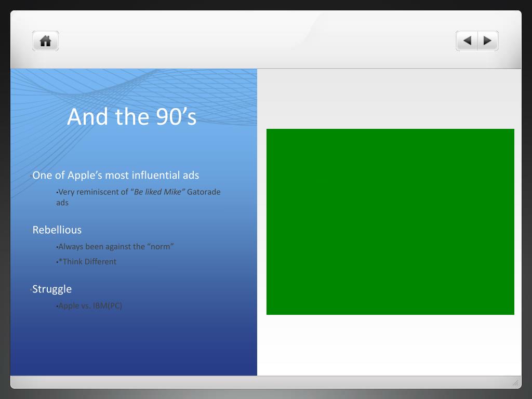This screenshot has width=532, height=399.
Task: Click "Always been against the norm" bullet
Action: 115,247
